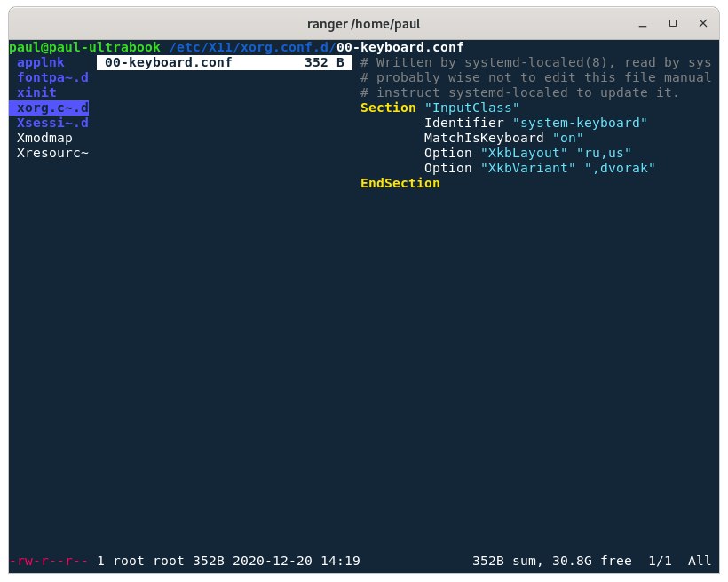Image resolution: width=728 pixels, height=582 pixels.
Task: Select the Xmodmap file entry
Action: tap(44, 138)
